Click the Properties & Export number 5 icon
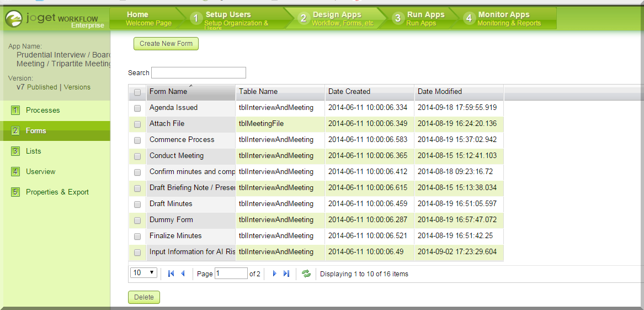644x310 pixels. 15,192
